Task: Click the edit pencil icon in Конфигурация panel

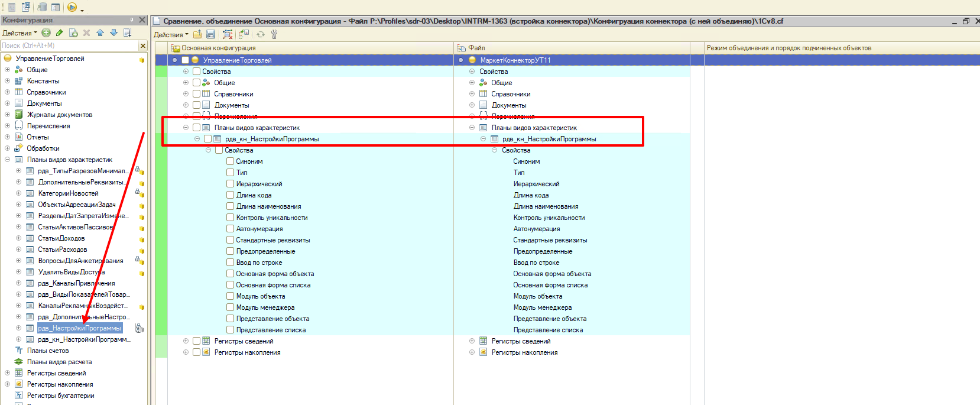Action: coord(59,33)
